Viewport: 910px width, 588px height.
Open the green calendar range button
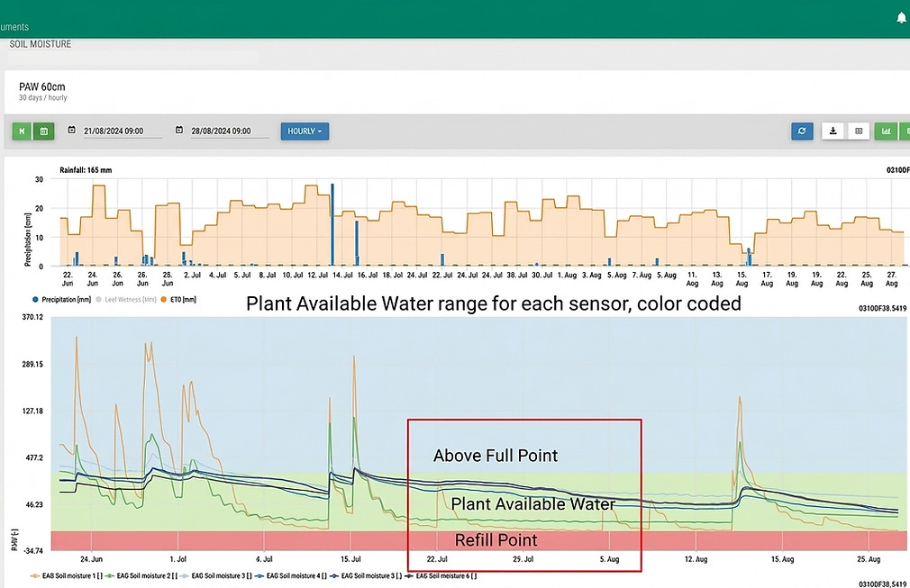tap(43, 131)
